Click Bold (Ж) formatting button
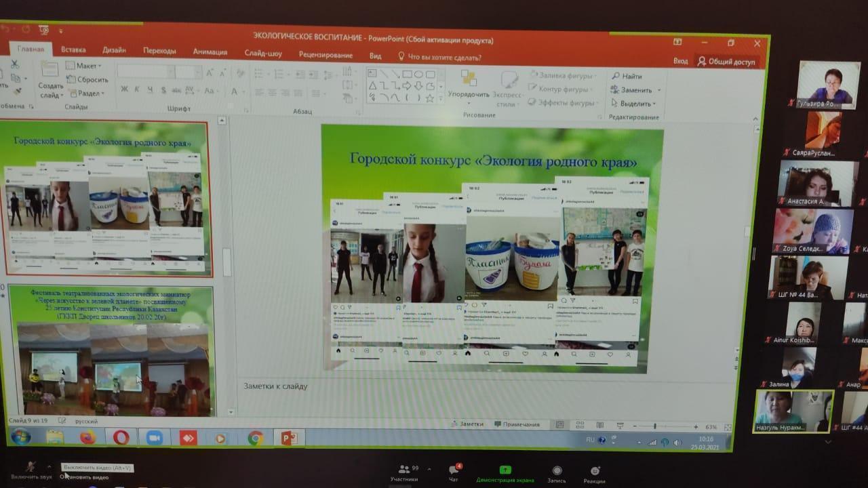 124,89
